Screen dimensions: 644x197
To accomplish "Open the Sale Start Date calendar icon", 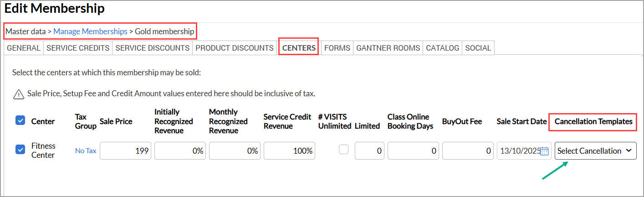I will click(x=544, y=151).
